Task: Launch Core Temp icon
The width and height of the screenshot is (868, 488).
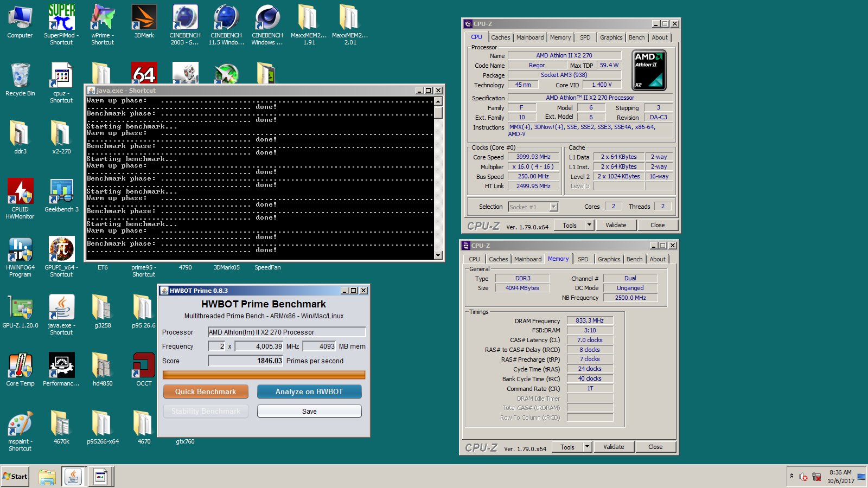Action: (20, 369)
